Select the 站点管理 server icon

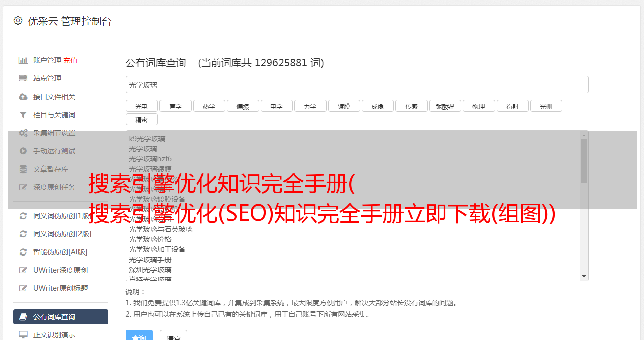23,78
